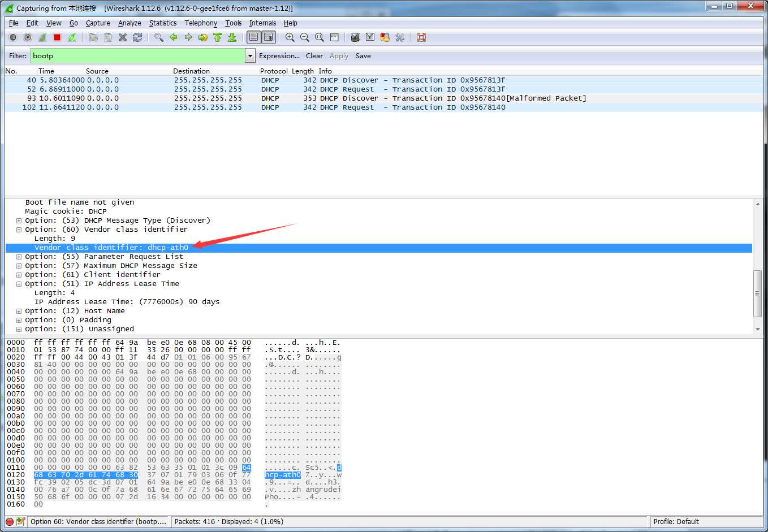
Task: Find a packet magnifier icon
Action: click(159, 37)
